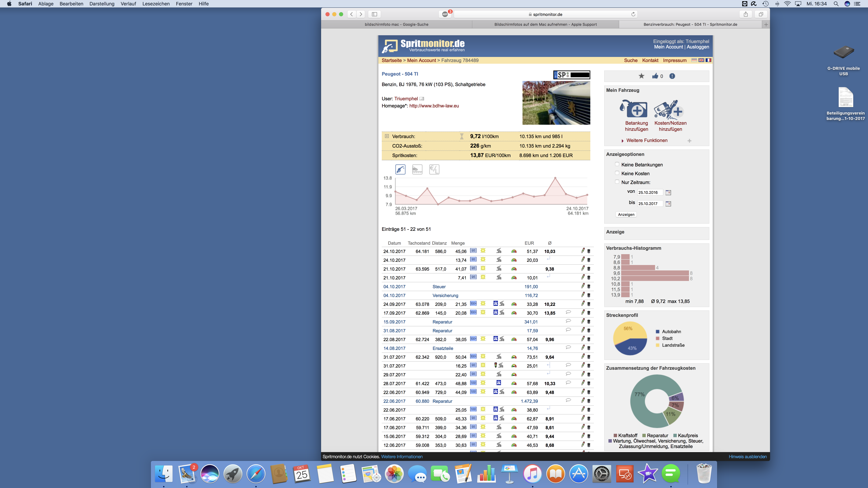Expand Weitere Funktionen section

tap(647, 140)
